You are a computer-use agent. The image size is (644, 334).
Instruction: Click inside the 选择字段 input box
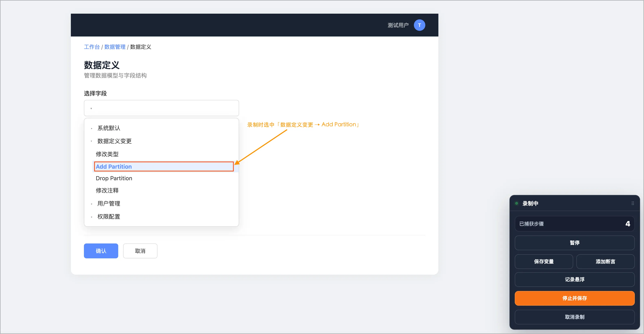point(162,108)
